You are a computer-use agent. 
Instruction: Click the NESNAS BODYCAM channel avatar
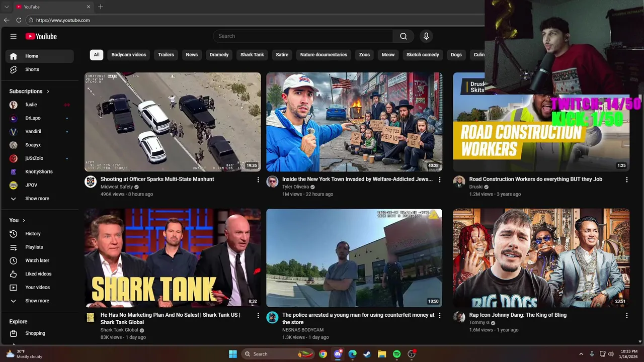point(272,317)
